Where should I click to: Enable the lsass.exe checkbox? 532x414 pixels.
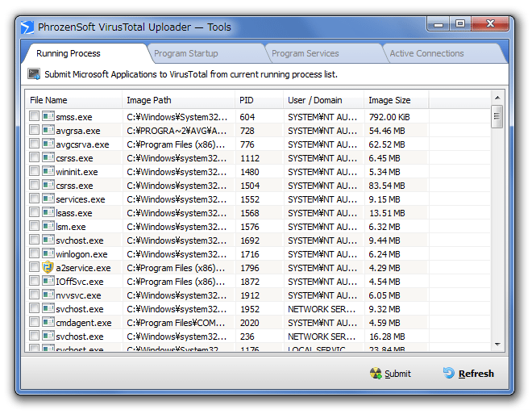[35, 212]
